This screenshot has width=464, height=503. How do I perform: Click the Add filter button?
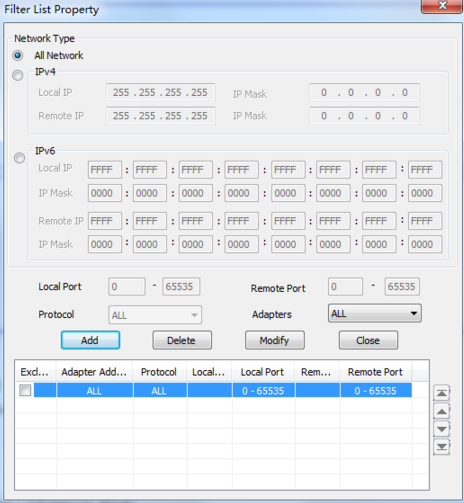coord(90,340)
